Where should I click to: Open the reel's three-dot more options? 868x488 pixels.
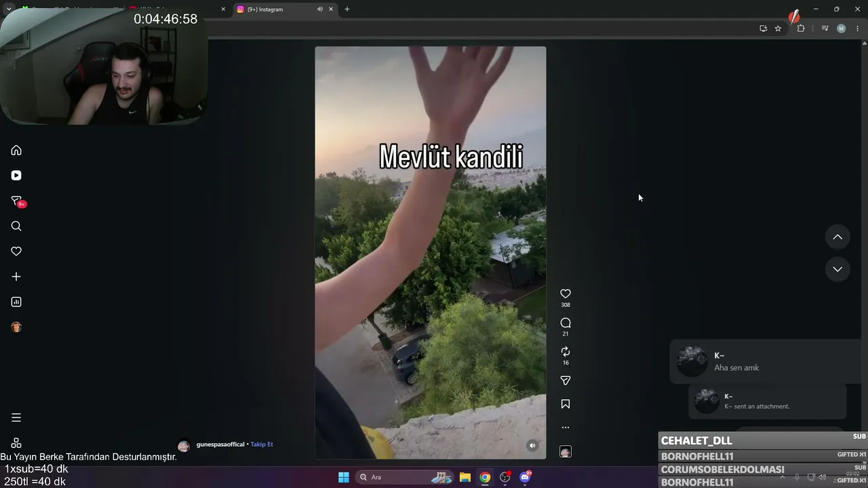(x=566, y=428)
